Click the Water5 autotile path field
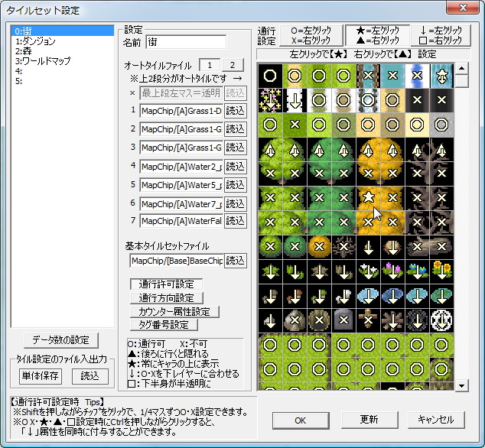485x448 pixels. click(x=181, y=185)
